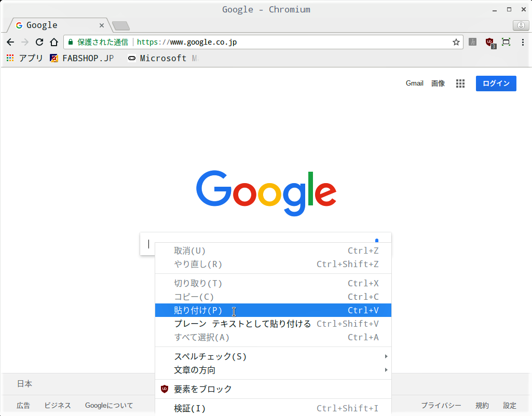Click the profile avatar button in tab strip
Image resolution: width=532 pixels, height=416 pixels.
521,25
